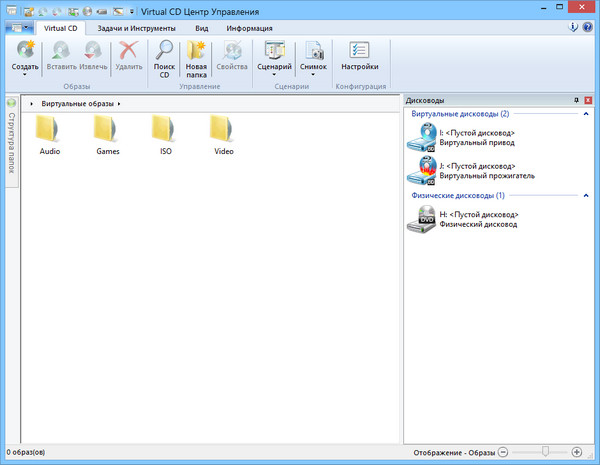Open the Games folder
The width and height of the screenshot is (600, 465).
pyautogui.click(x=108, y=135)
